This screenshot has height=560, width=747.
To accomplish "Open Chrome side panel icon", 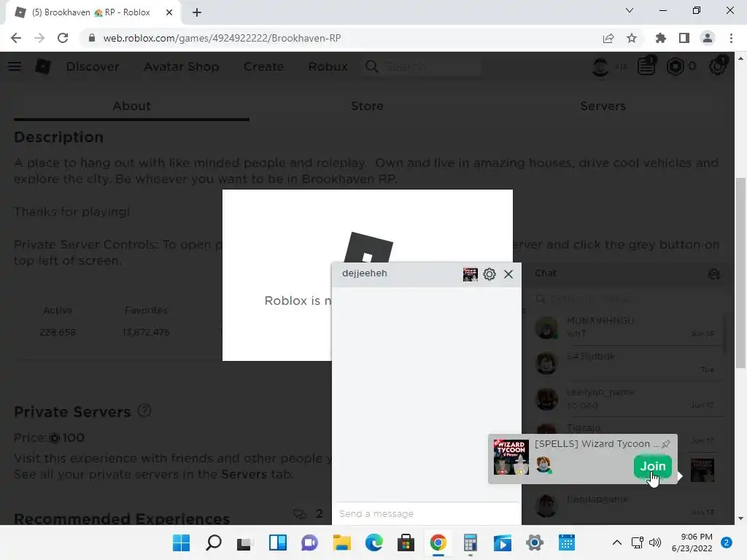I will tap(684, 38).
